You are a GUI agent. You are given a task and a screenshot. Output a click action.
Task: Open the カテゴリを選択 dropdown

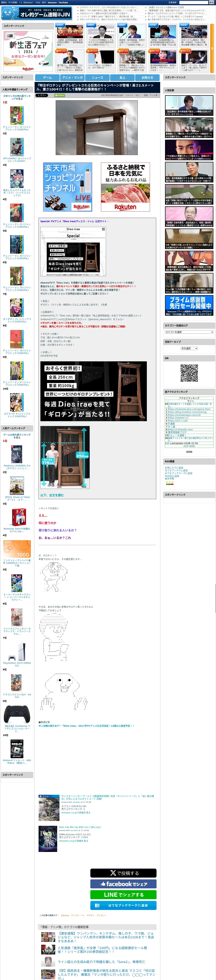point(189,332)
